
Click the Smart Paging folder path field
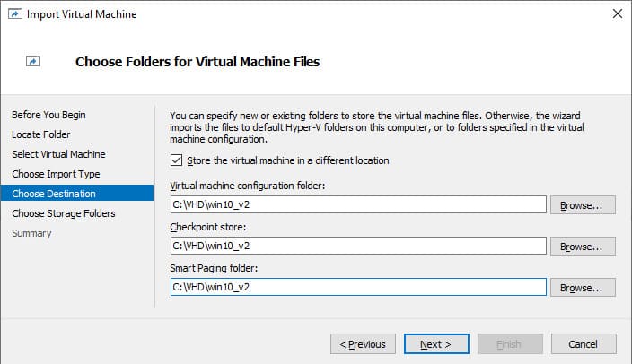[x=358, y=287]
